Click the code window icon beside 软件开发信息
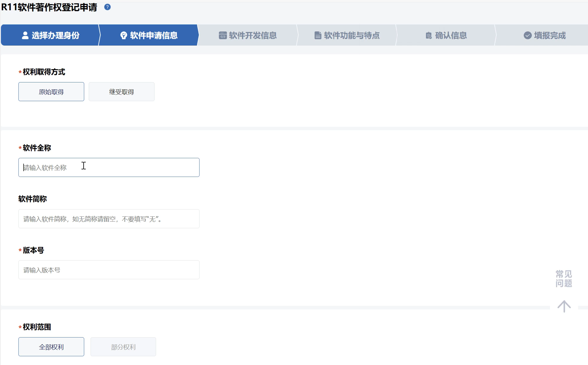This screenshot has width=588, height=365. pyautogui.click(x=223, y=35)
